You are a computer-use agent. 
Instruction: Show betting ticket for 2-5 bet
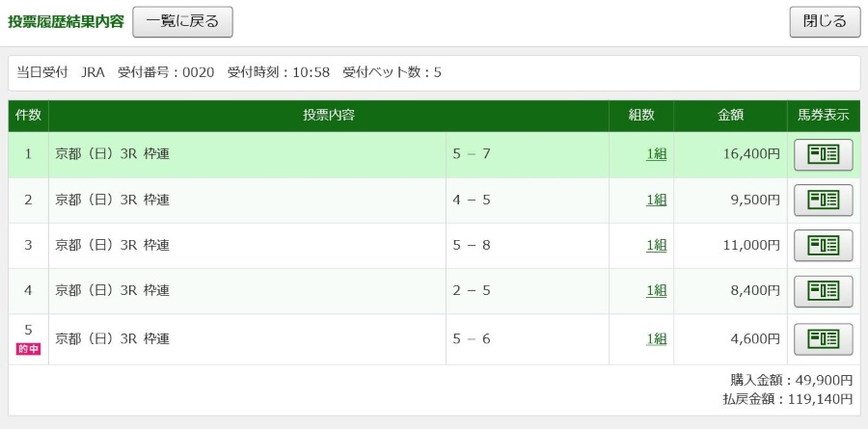(824, 290)
